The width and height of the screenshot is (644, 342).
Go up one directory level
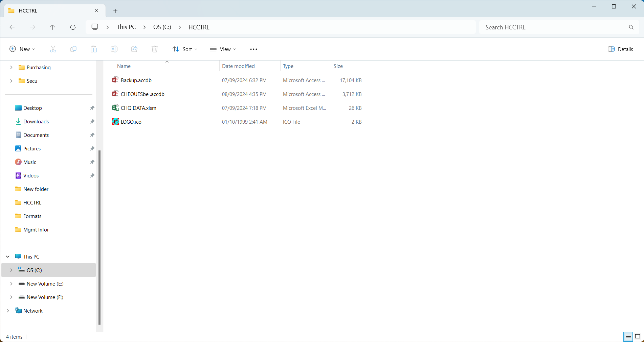[x=52, y=27]
